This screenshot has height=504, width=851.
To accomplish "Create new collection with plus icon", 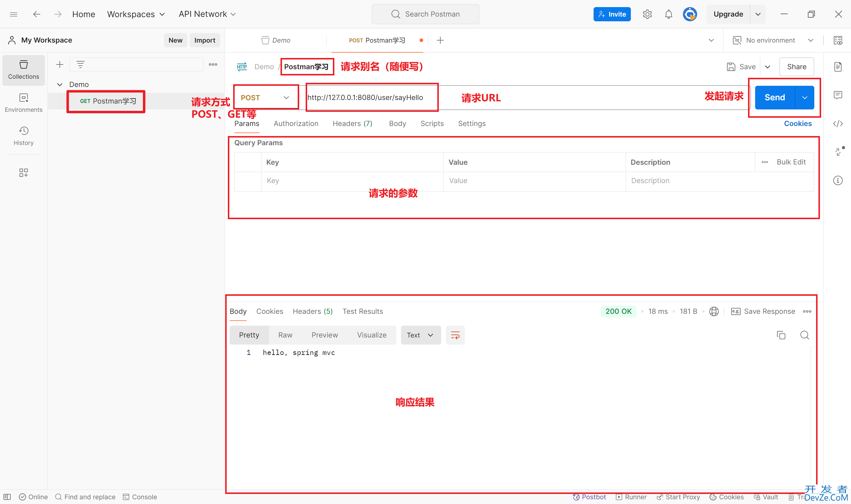I will click(x=60, y=64).
